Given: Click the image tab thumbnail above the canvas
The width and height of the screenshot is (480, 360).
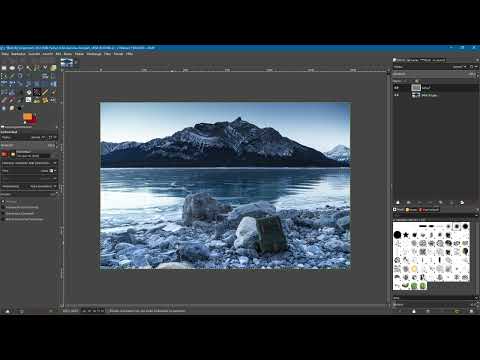Looking at the screenshot, I should point(67,63).
